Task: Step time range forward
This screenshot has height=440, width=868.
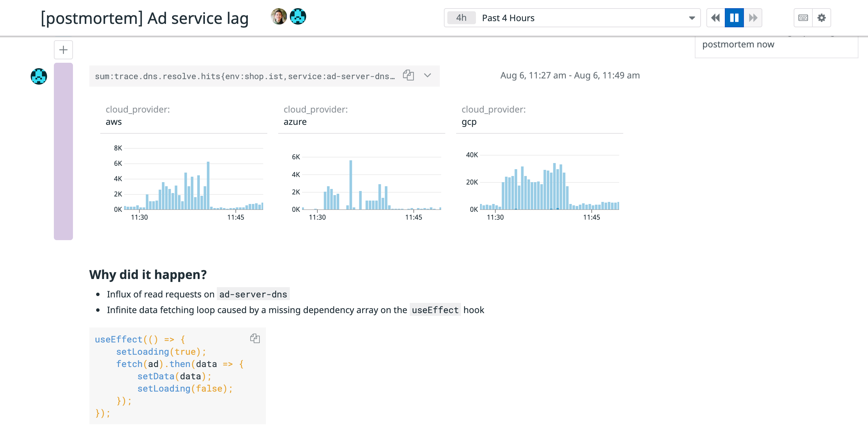Action: coord(753,18)
